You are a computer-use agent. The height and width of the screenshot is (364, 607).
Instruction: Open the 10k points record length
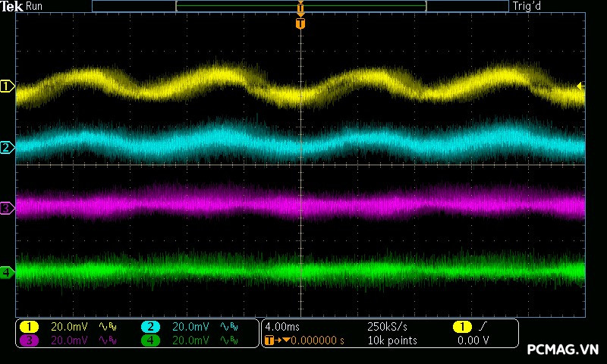pos(392,340)
